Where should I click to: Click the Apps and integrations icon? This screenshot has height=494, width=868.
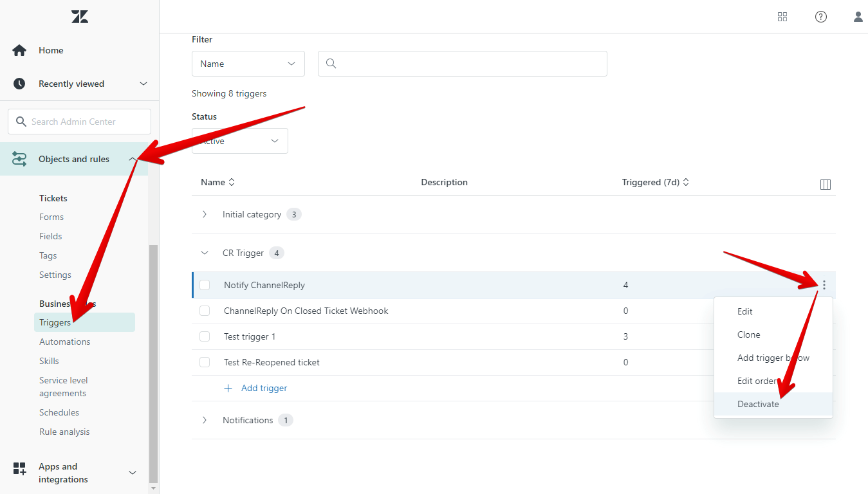19,468
